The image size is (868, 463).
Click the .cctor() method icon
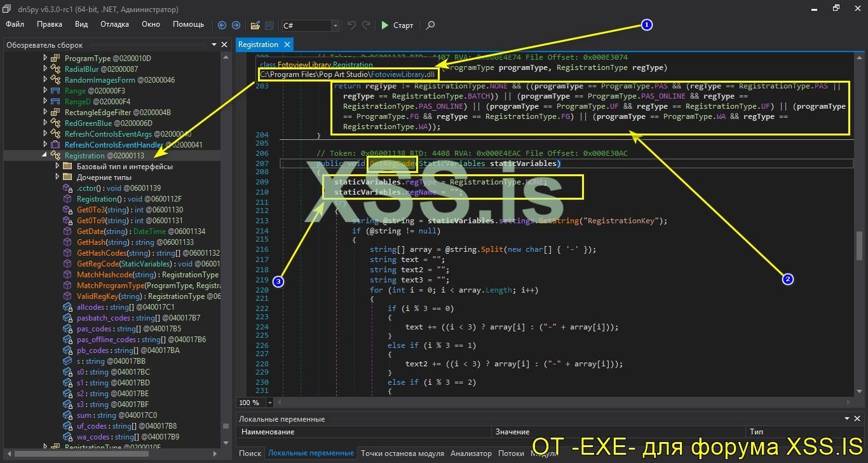(68, 188)
